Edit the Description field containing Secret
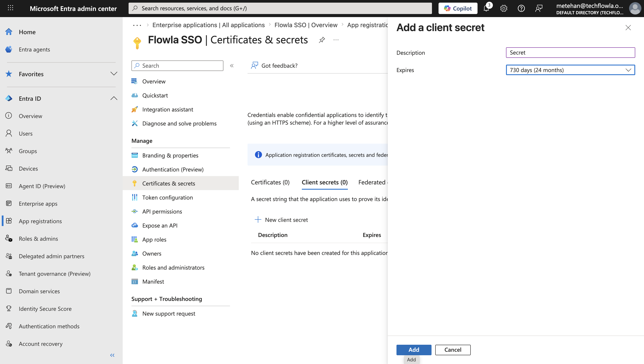 (x=570, y=53)
